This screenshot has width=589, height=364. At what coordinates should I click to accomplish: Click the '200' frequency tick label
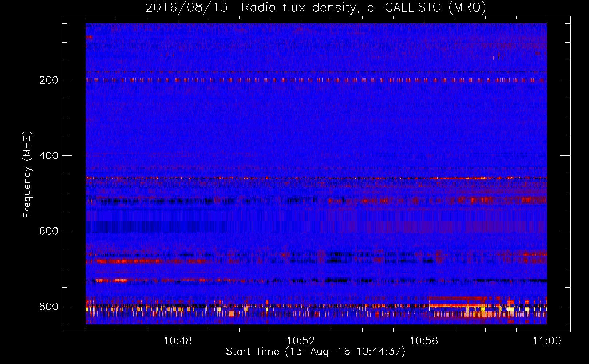(x=49, y=80)
